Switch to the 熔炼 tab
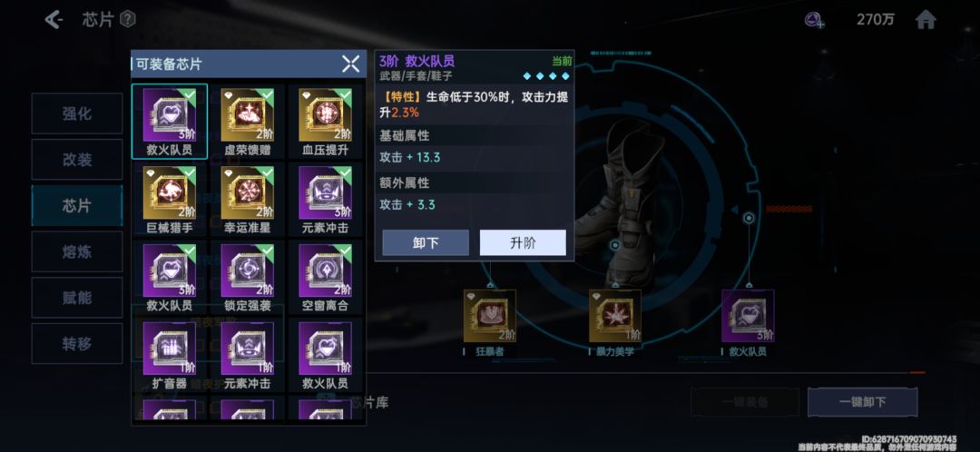980x452 pixels. pos(77,252)
